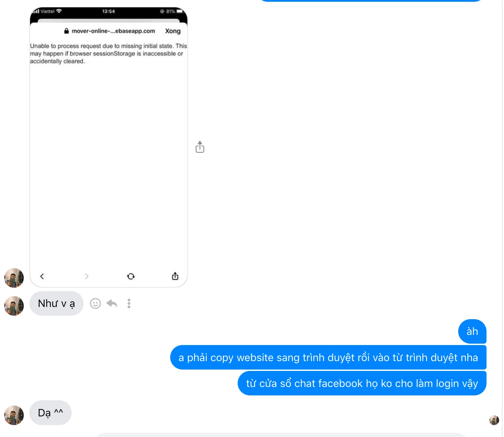Screen dimensions: 504x437
Task: Tap the back arrow in phone screenshot
Action: pyautogui.click(x=42, y=276)
